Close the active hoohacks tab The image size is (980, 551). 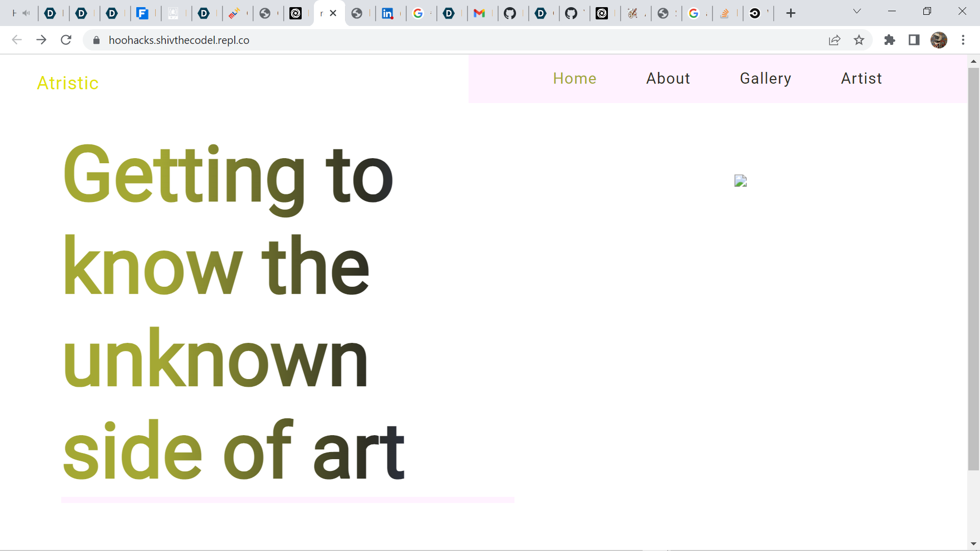[333, 13]
